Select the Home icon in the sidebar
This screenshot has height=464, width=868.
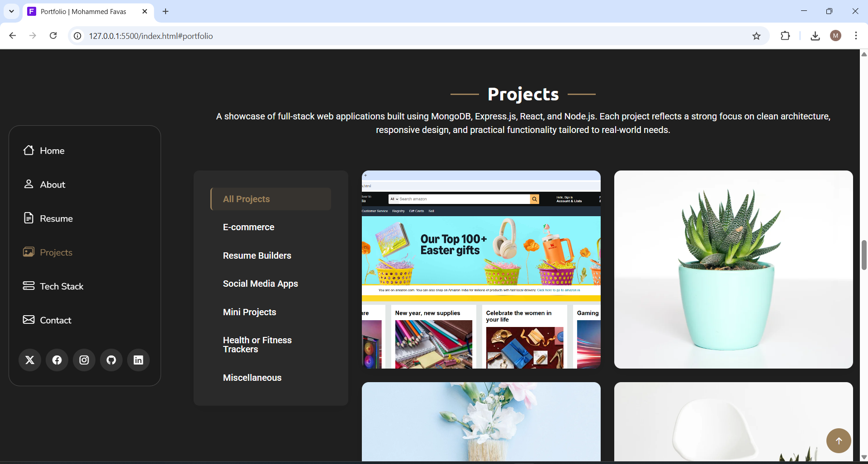29,150
